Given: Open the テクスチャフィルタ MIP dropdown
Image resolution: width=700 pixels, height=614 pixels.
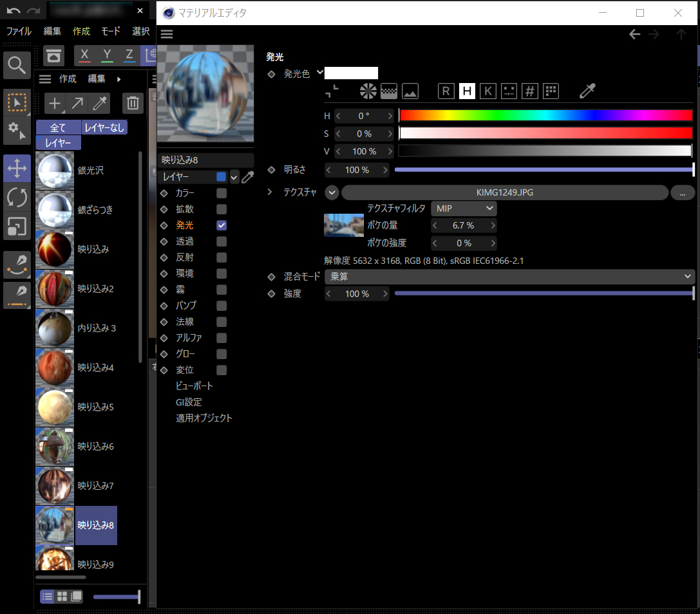Looking at the screenshot, I should click(x=464, y=208).
